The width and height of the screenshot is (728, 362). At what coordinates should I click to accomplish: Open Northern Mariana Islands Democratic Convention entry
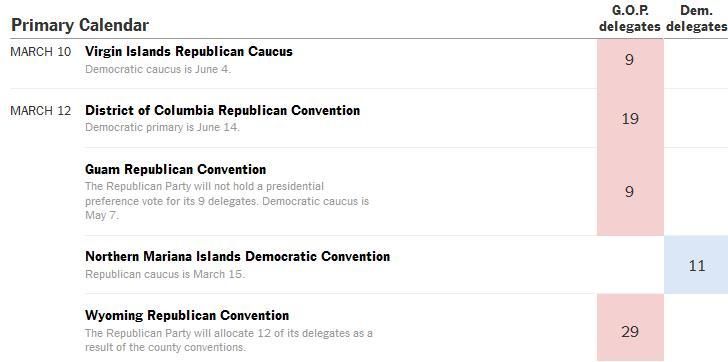coord(238,256)
